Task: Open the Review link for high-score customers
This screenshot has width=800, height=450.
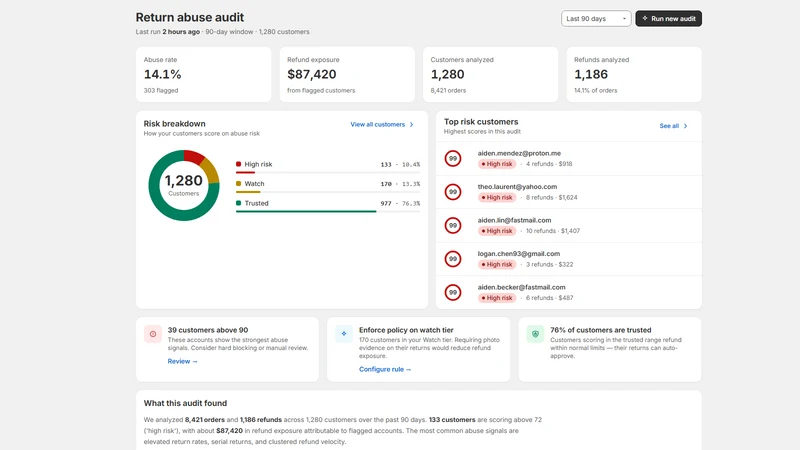Action: click(x=182, y=361)
